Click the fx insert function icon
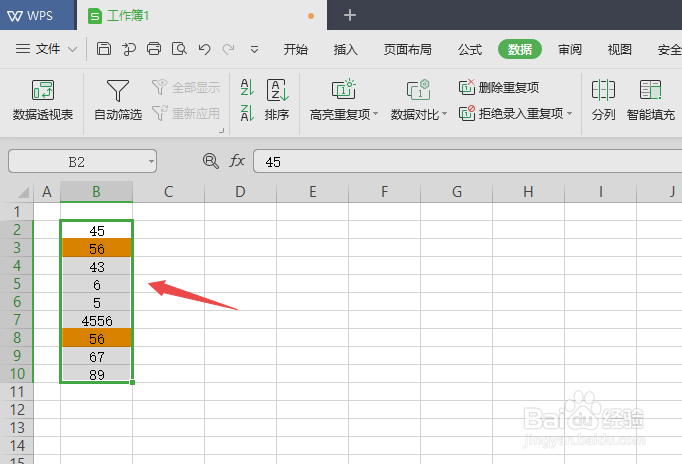682x464 pixels. (x=237, y=161)
